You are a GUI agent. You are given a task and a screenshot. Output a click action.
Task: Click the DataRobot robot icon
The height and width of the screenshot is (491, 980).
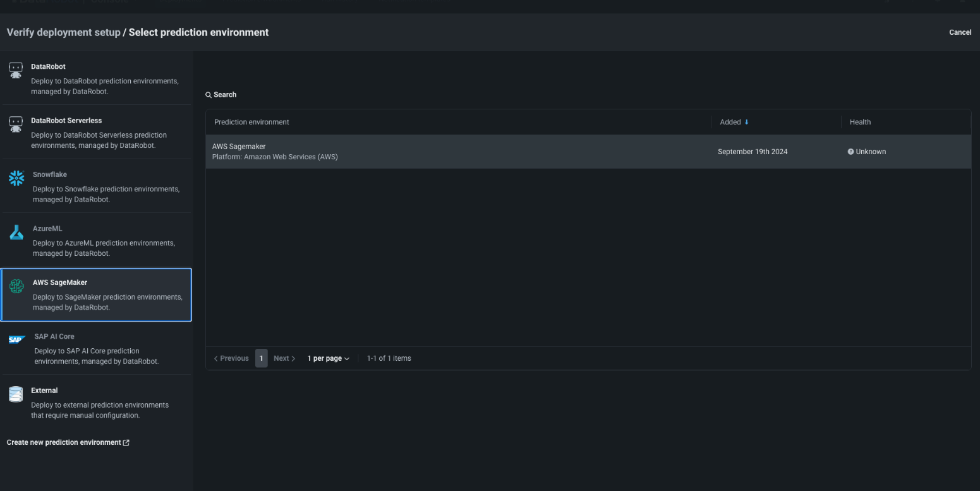(x=16, y=70)
